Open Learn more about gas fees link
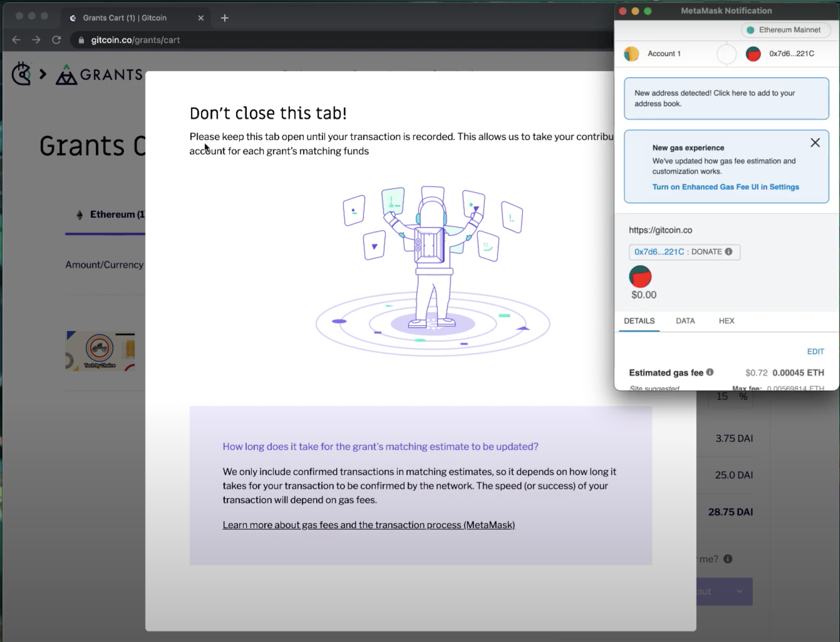840x642 pixels. pyautogui.click(x=369, y=525)
